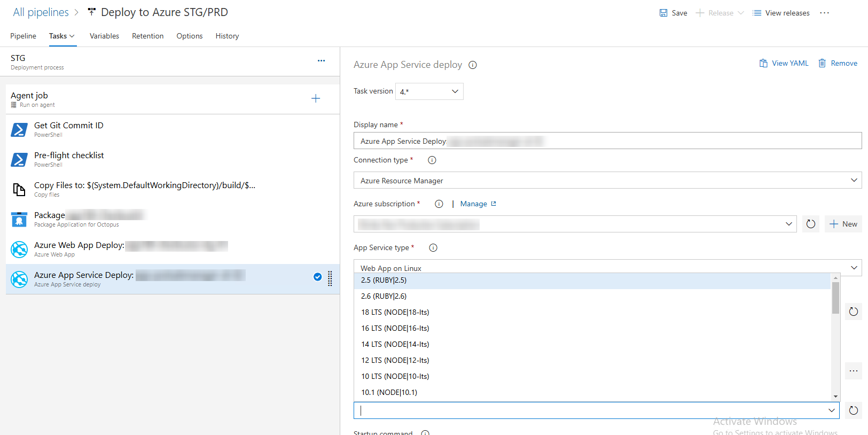Open the View releases list
The image size is (868, 435).
pyautogui.click(x=781, y=13)
